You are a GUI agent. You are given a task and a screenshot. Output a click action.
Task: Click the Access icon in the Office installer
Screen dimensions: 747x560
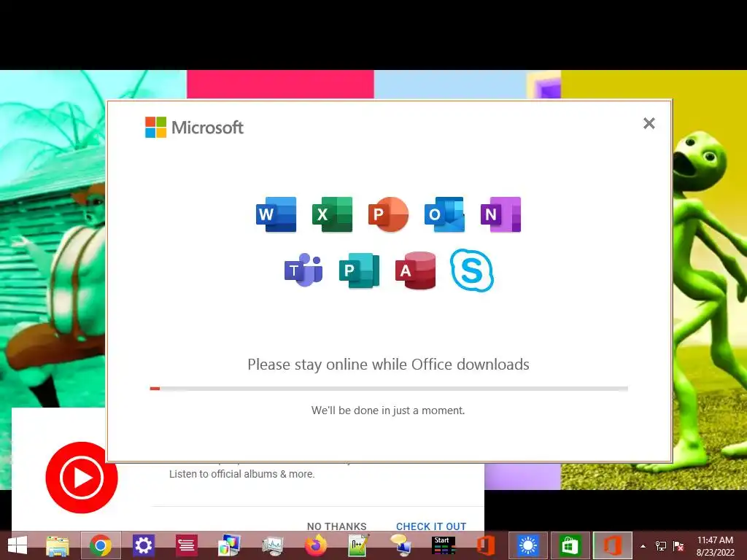point(415,270)
